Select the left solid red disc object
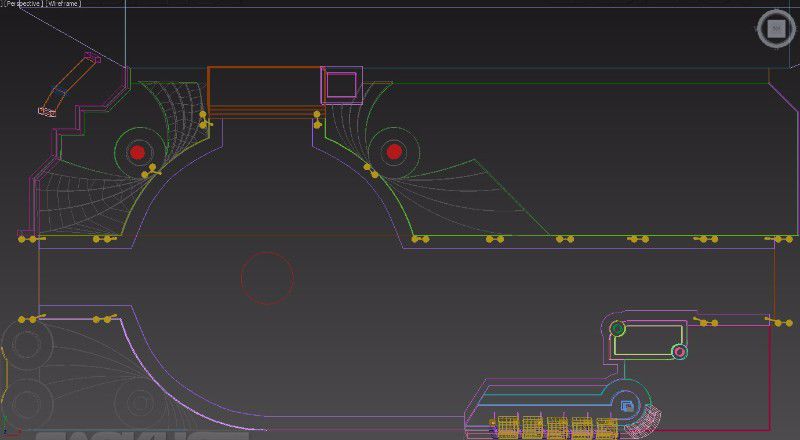Viewport: 800px width, 440px height. [x=137, y=152]
